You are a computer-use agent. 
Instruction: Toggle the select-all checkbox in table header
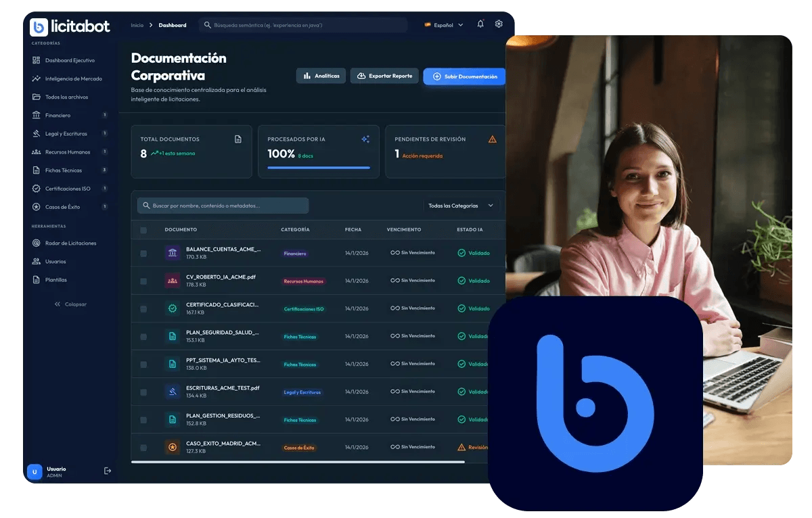[143, 230]
